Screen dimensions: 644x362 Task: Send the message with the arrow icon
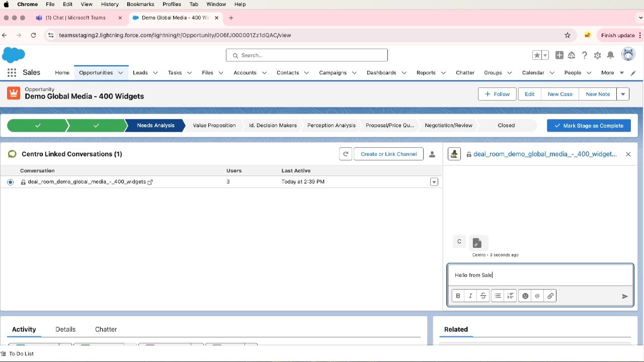point(624,297)
